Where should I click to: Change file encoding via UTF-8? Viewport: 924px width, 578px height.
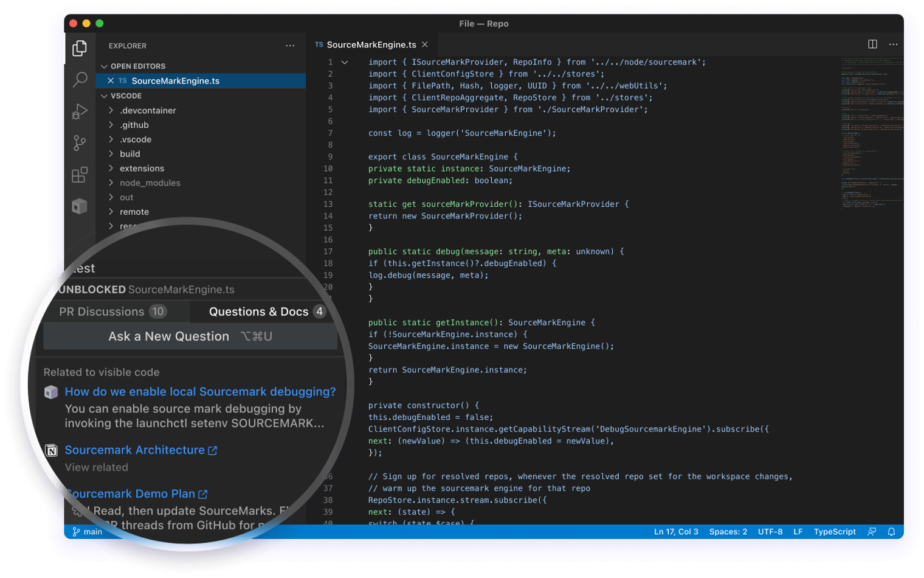click(770, 532)
